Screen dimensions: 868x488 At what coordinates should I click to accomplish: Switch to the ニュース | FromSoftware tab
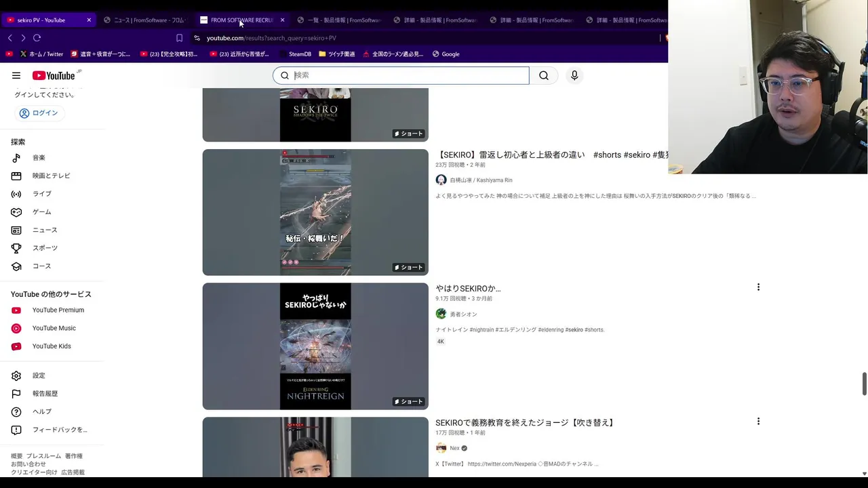[x=144, y=20]
